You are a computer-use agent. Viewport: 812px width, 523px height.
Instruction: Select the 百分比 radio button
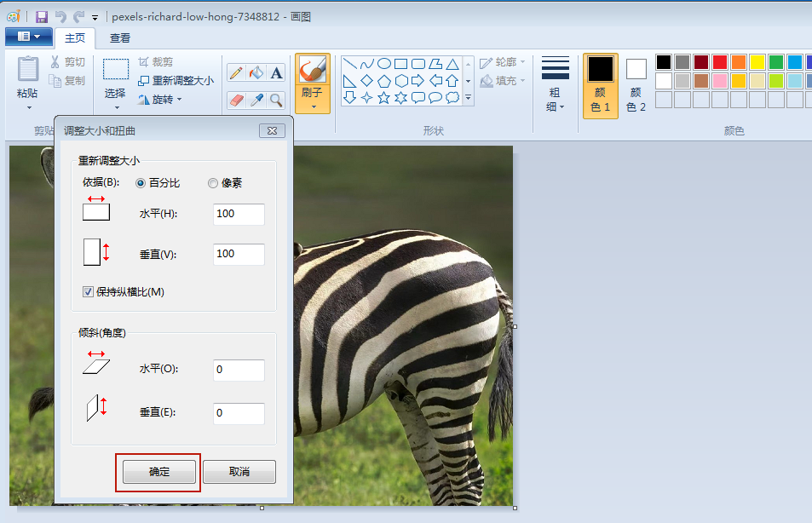141,183
